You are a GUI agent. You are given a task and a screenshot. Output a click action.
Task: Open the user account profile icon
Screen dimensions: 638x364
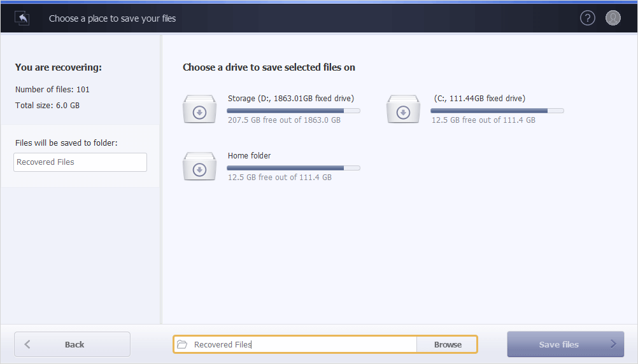point(613,18)
